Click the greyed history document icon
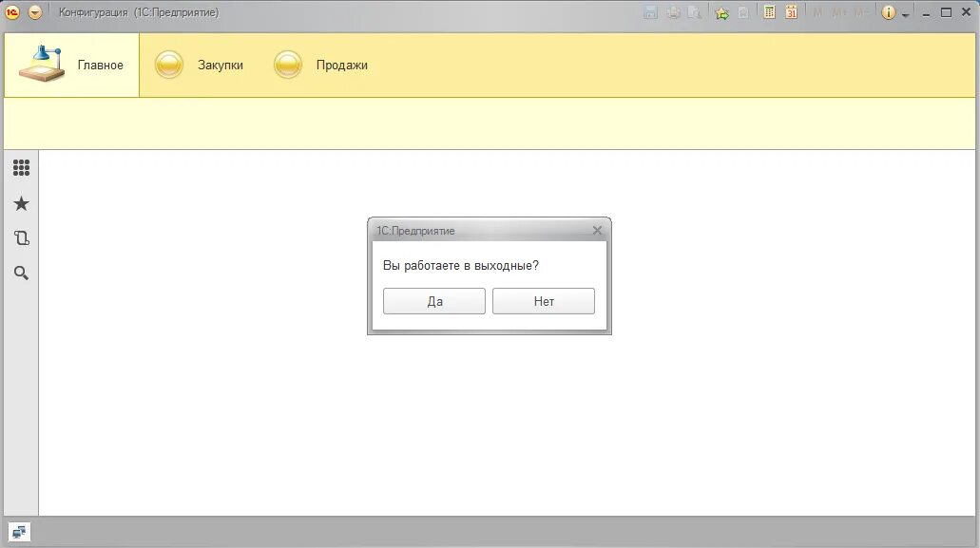 743,12
